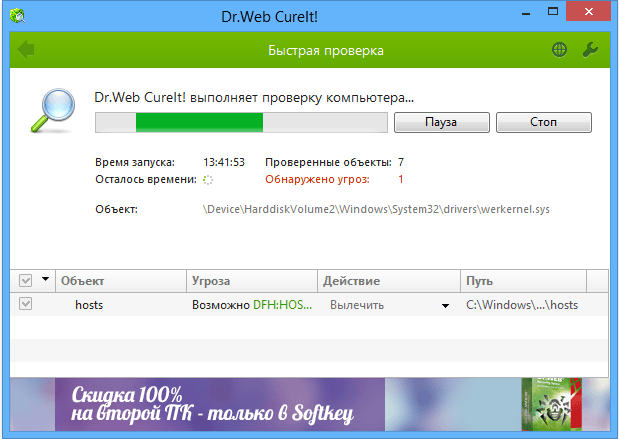Click the start time 13:41:53 value
Screen dimensions: 619x439
[224, 162]
